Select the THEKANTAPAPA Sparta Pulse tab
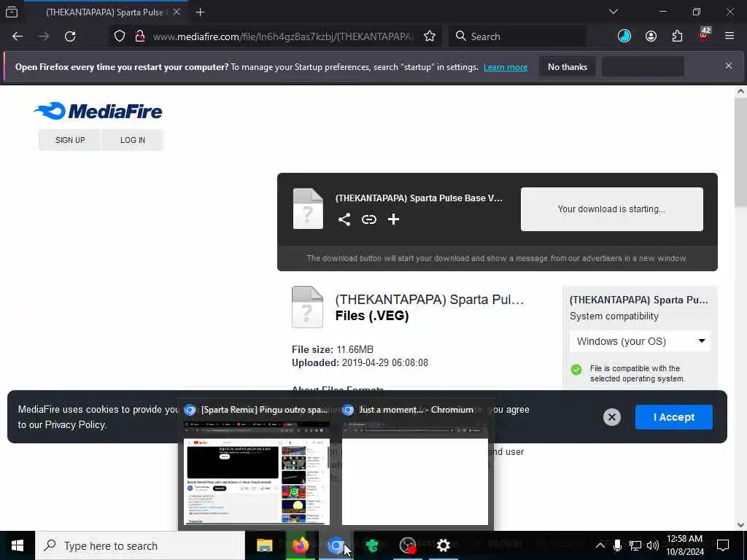This screenshot has height=560, width=747. pos(104,12)
